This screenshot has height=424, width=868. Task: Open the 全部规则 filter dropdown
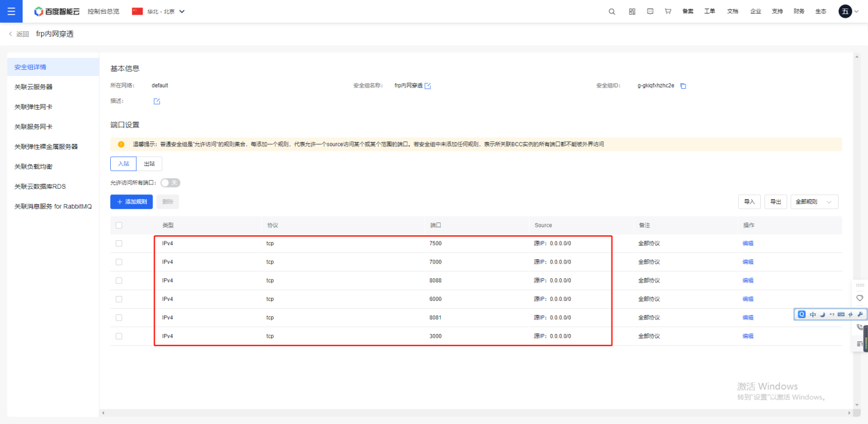coord(814,202)
